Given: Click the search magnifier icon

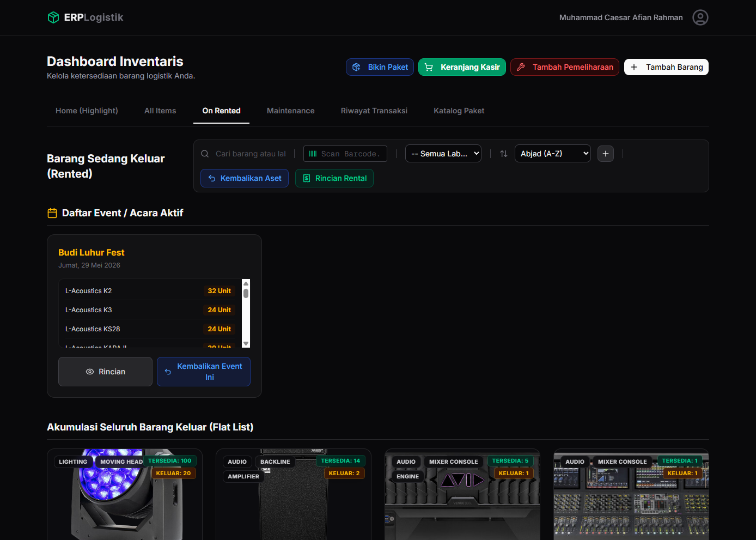Looking at the screenshot, I should coord(205,154).
